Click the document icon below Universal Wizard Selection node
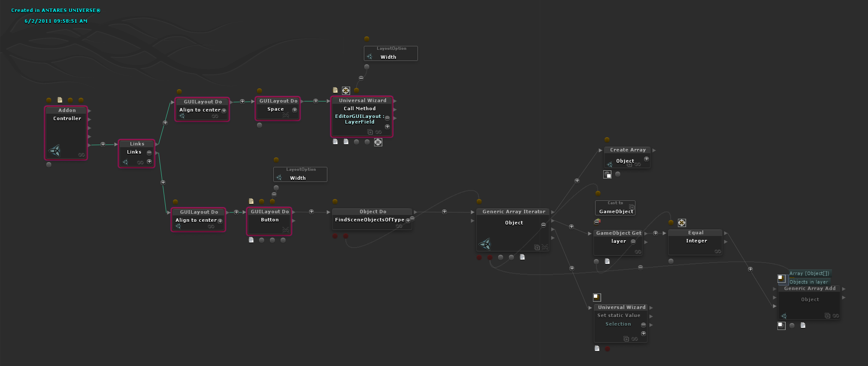Viewport: 868px width, 366px height. 597,348
